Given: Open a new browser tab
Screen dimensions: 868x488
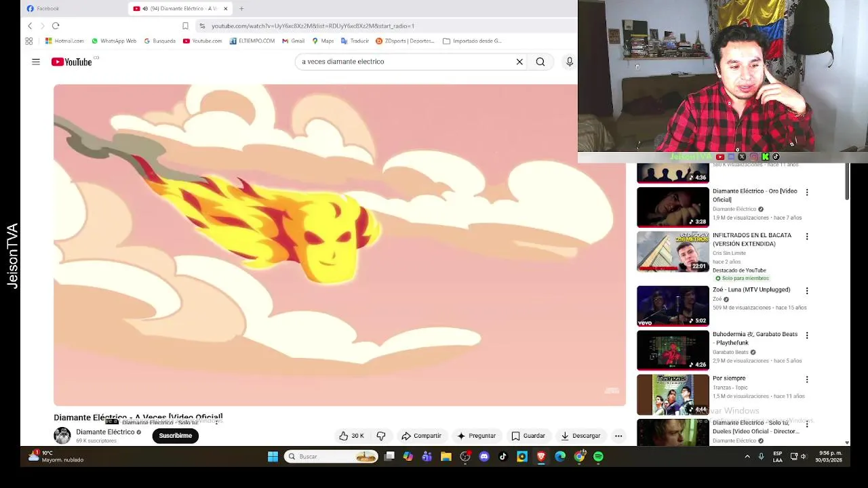Looking at the screenshot, I should click(x=241, y=9).
